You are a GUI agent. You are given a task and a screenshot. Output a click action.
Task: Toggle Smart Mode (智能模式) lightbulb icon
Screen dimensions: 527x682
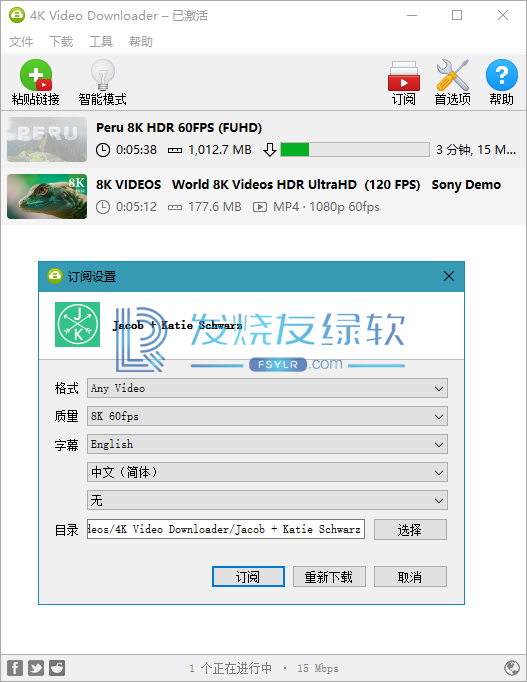tap(103, 75)
